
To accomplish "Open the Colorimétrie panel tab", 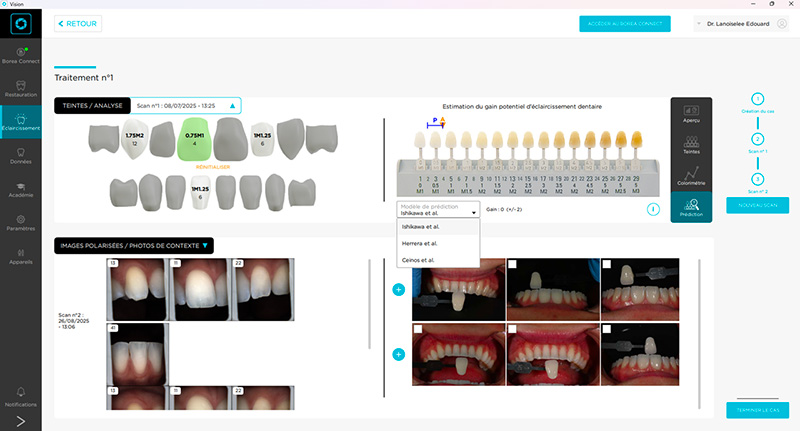I will [x=691, y=176].
